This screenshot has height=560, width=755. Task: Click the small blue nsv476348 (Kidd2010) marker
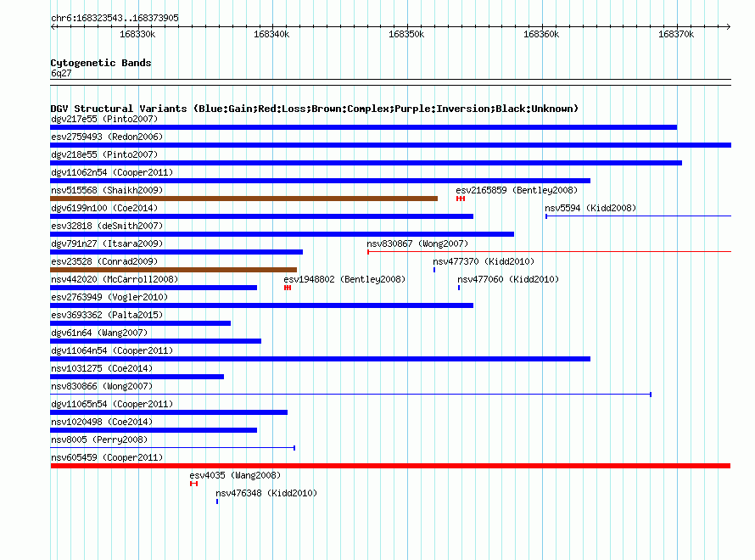pyautogui.click(x=217, y=501)
